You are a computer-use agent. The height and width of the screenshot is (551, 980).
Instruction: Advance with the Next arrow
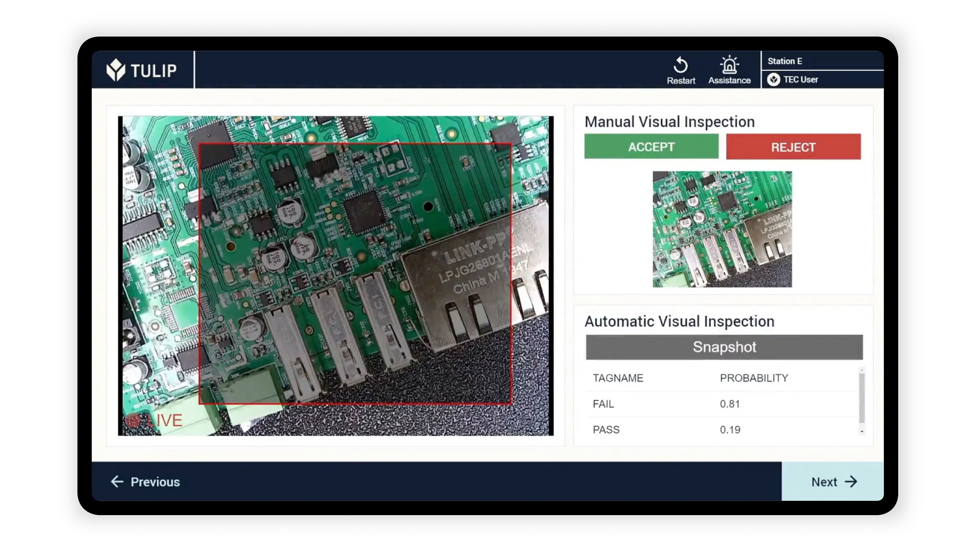click(851, 482)
